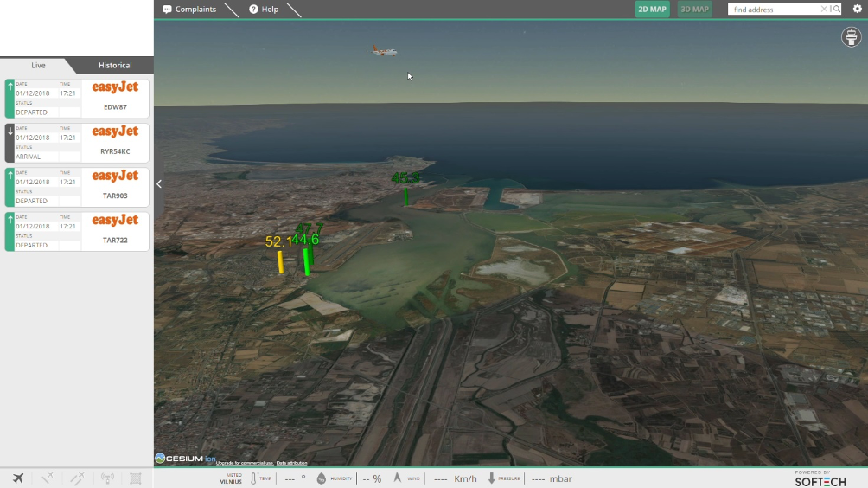Switch to 3D MAP view

694,10
